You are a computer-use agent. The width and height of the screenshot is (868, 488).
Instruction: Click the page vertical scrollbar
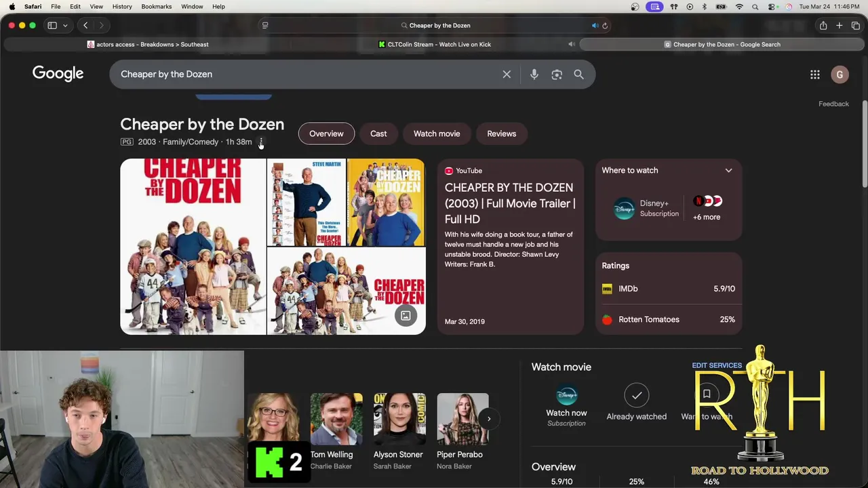pos(865,144)
